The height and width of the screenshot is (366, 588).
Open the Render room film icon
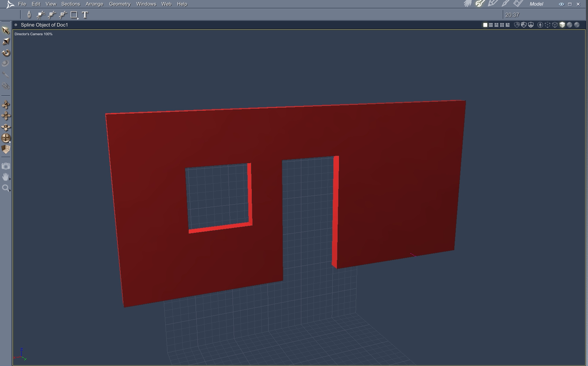[518, 4]
